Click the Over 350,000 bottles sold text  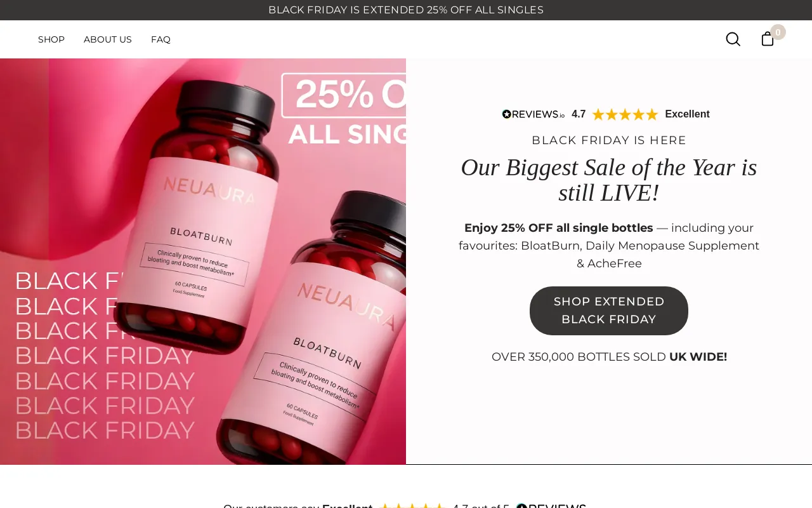tap(609, 357)
